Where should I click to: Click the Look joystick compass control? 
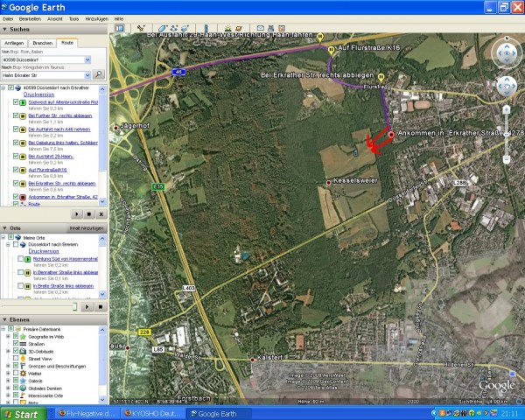pyautogui.click(x=507, y=53)
